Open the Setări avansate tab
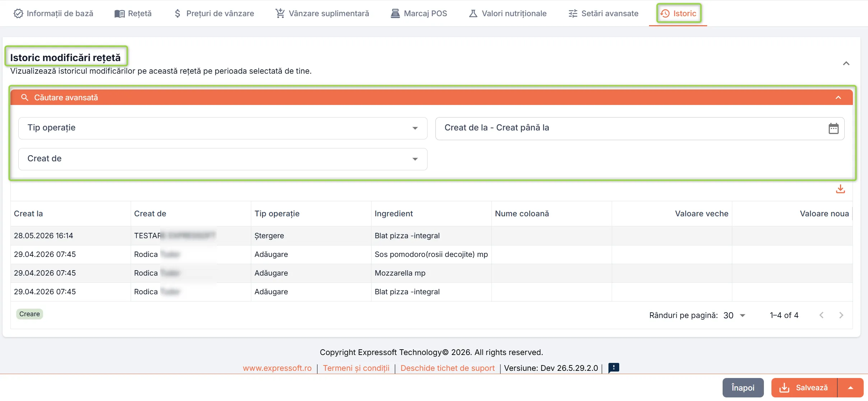Image resolution: width=868 pixels, height=401 pixels. point(603,13)
